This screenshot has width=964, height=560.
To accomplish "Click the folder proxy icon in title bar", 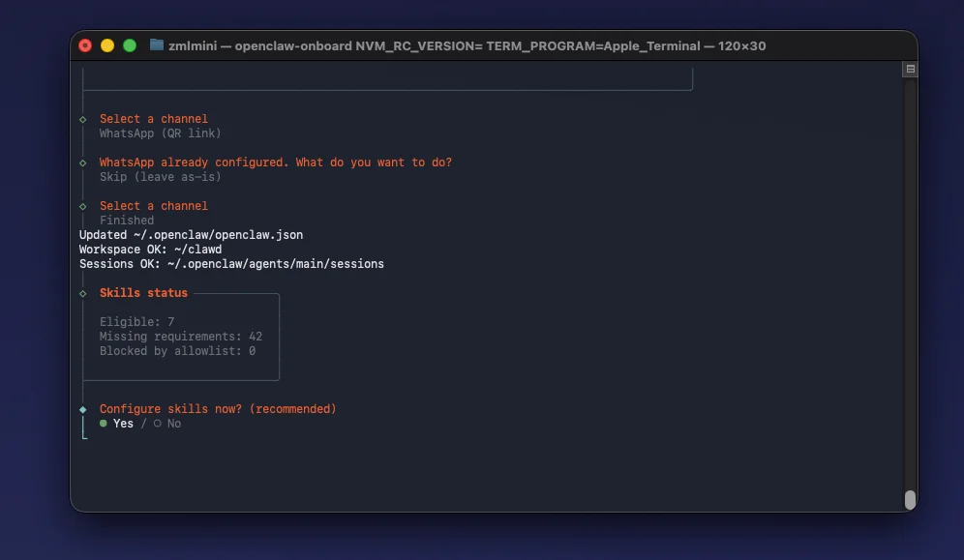I will (157, 45).
